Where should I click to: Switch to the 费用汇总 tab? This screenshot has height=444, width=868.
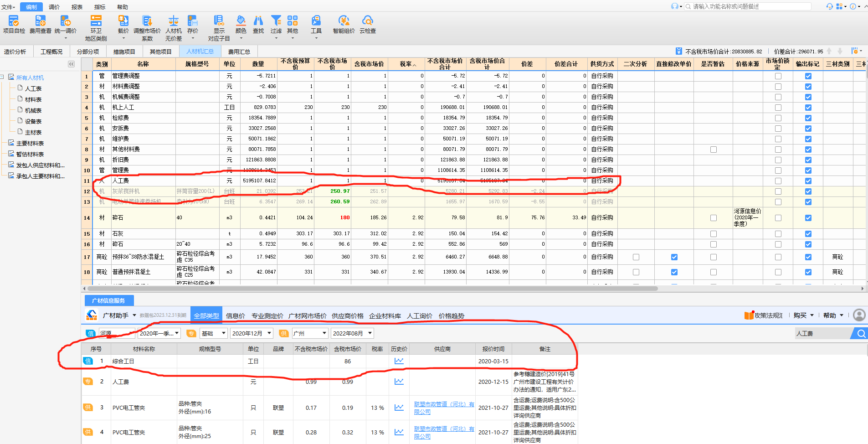coord(239,52)
